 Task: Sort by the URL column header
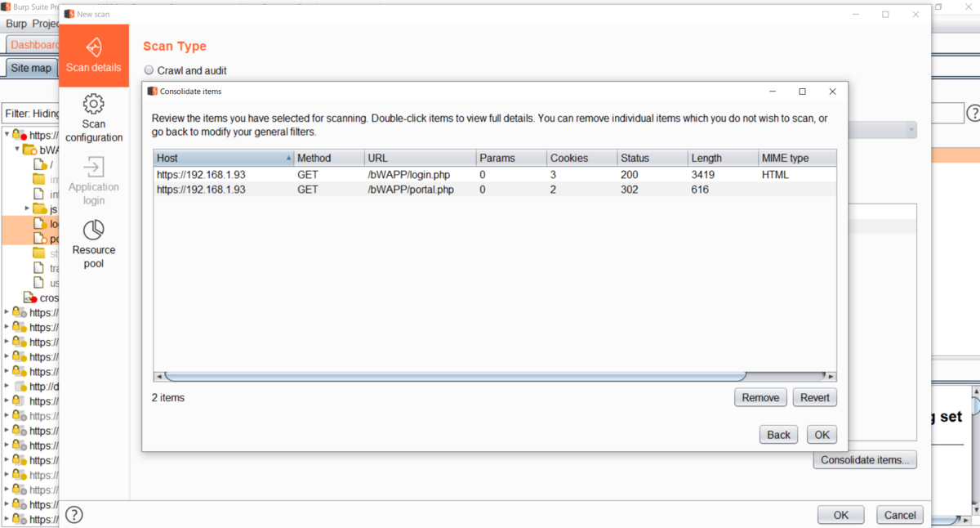pyautogui.click(x=420, y=158)
